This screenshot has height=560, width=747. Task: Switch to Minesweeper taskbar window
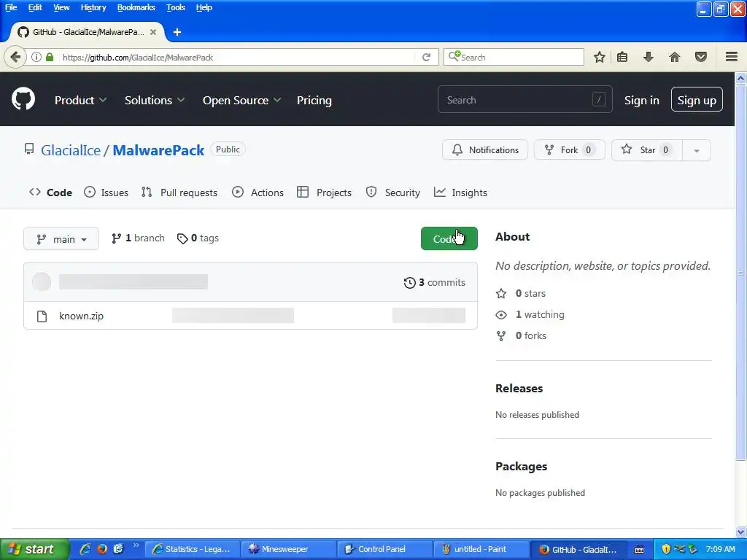pyautogui.click(x=288, y=550)
